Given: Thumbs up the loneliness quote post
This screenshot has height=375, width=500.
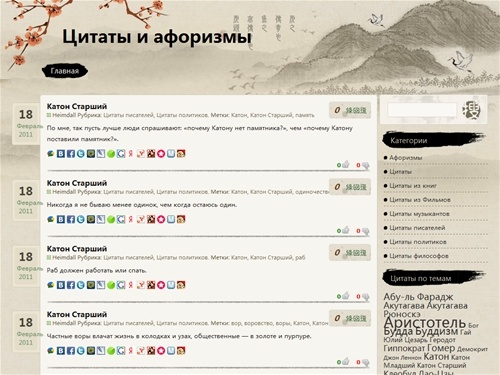Looking at the screenshot, I should tap(345, 230).
